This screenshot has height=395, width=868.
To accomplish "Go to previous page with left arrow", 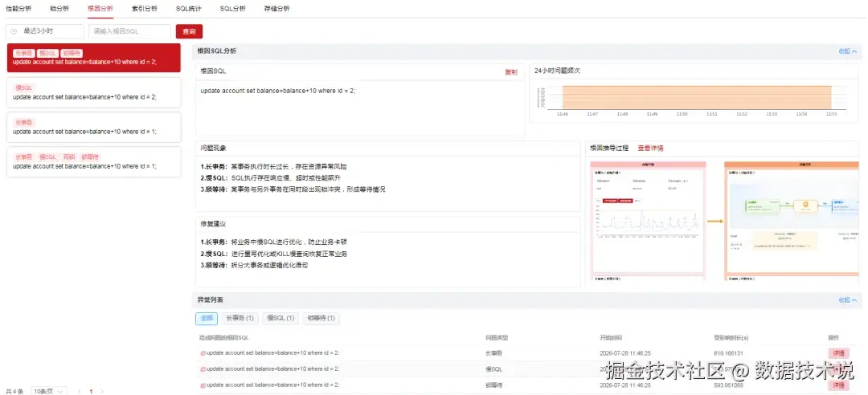I will pos(79,391).
